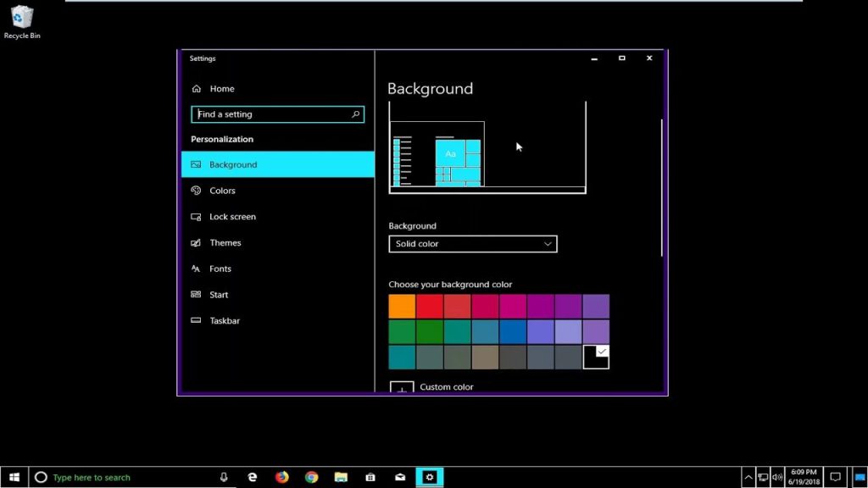This screenshot has height=488, width=868.
Task: Launch Microsoft Edge from taskbar
Action: coord(253,477)
